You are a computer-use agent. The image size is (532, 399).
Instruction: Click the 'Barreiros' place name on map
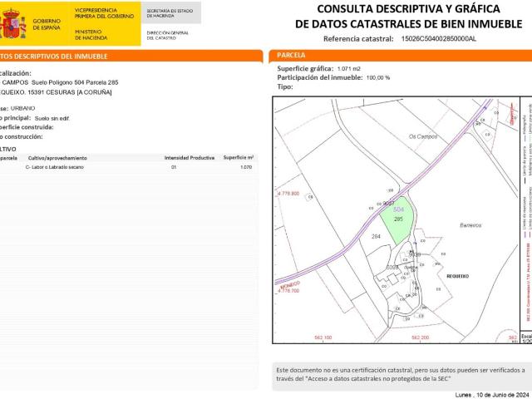pyautogui.click(x=470, y=225)
